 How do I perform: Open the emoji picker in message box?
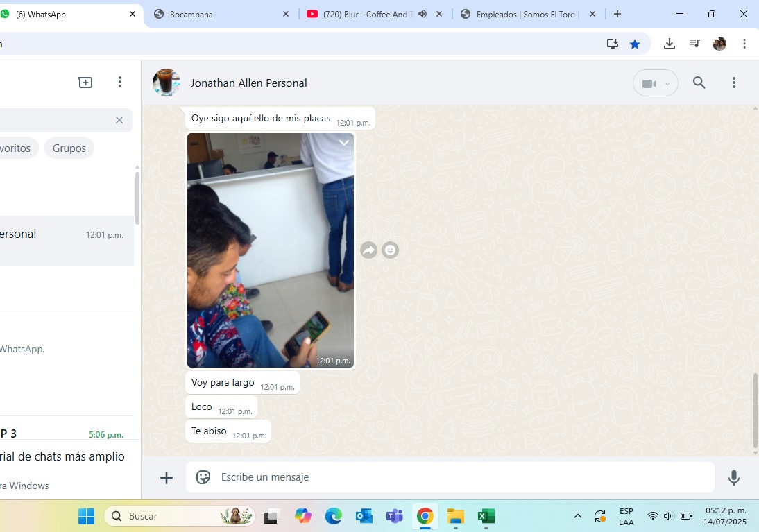tap(203, 477)
